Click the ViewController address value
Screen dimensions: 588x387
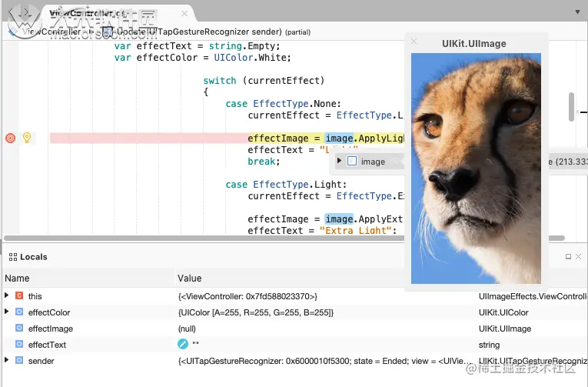pos(247,296)
